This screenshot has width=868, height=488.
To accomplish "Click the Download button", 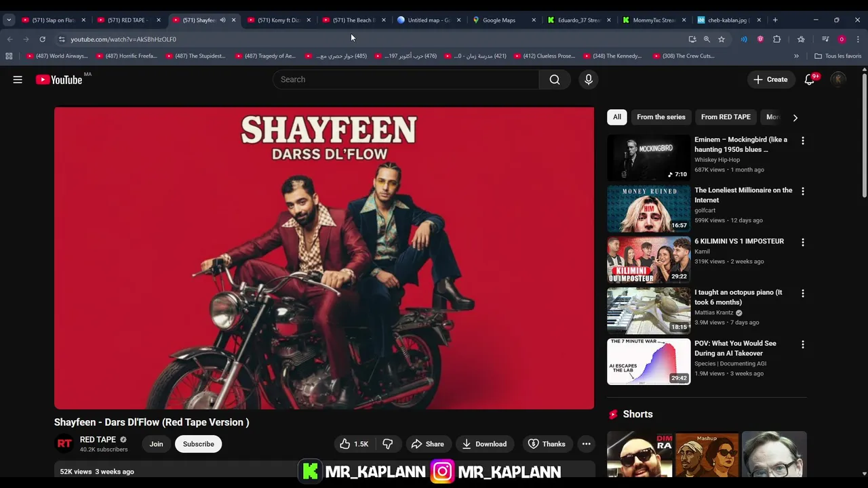I will point(485,444).
